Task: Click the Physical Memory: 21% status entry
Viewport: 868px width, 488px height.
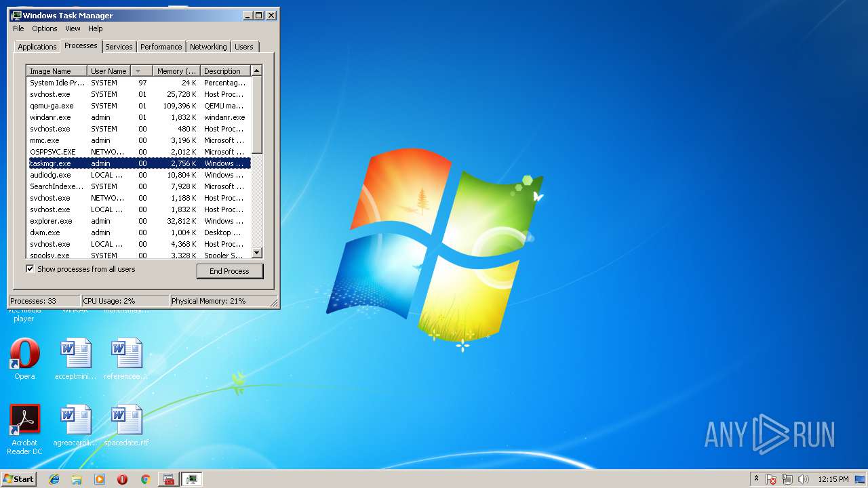Action: [x=220, y=301]
